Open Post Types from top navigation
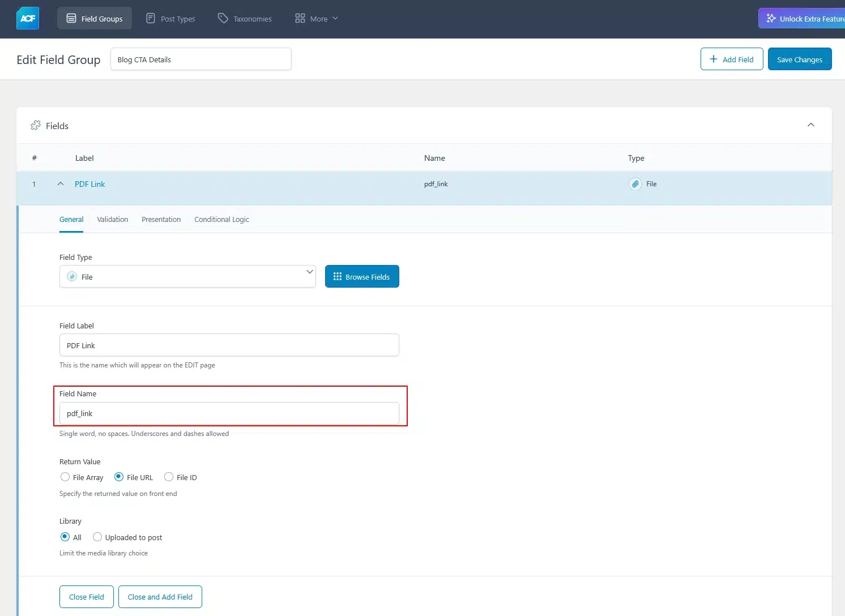 (x=170, y=19)
